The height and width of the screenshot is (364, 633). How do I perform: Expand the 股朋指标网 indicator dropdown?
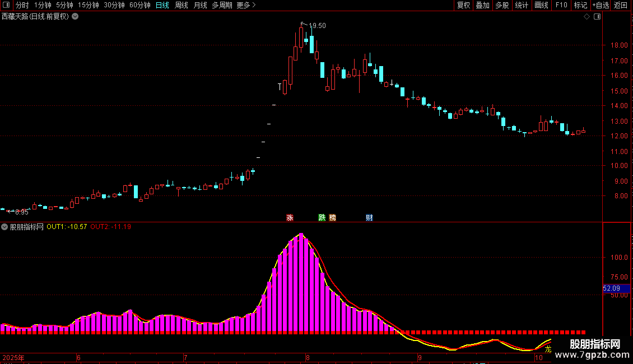click(4, 227)
